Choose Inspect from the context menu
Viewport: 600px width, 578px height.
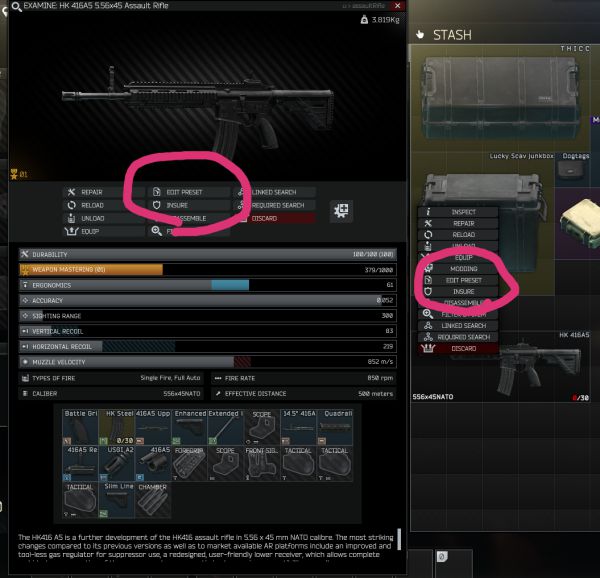[x=463, y=212]
